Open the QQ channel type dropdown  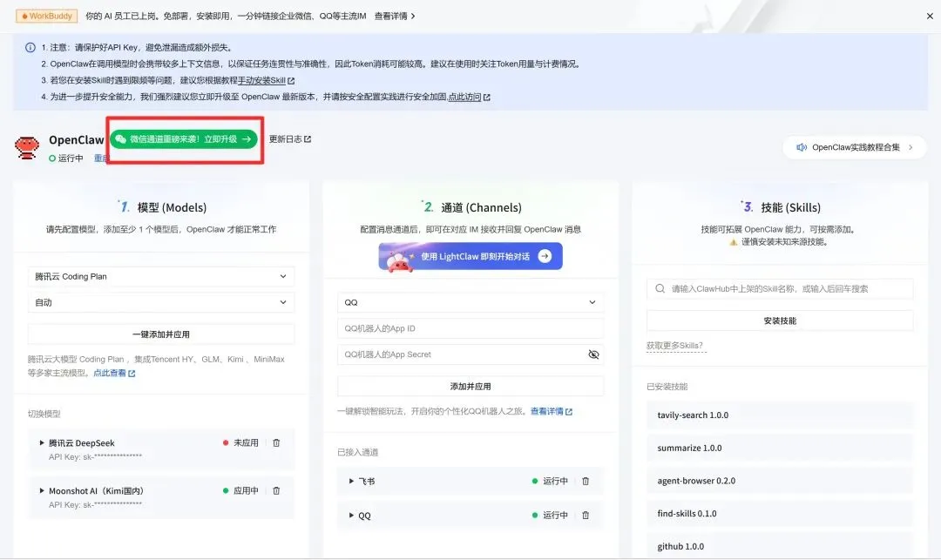(x=470, y=302)
